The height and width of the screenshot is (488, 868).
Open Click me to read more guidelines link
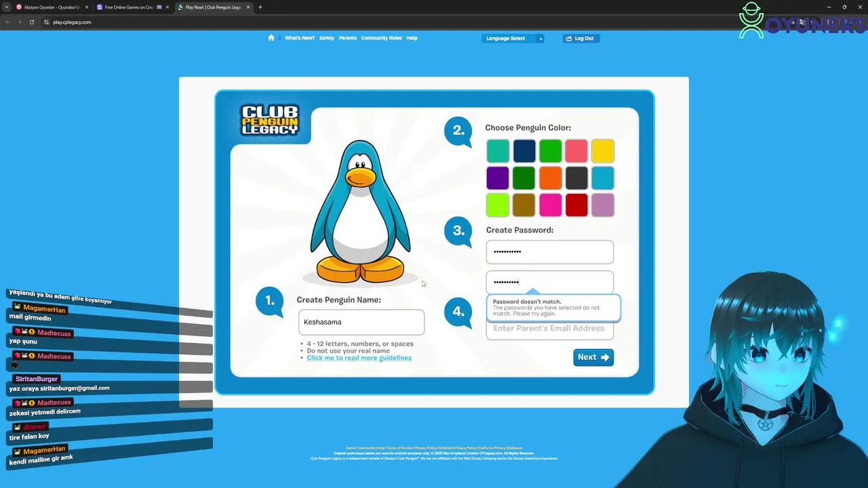359,358
